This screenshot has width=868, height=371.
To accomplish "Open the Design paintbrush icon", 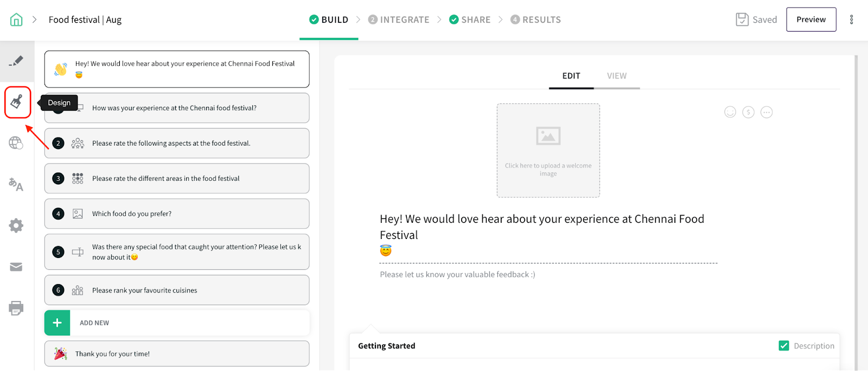I will pyautogui.click(x=17, y=102).
